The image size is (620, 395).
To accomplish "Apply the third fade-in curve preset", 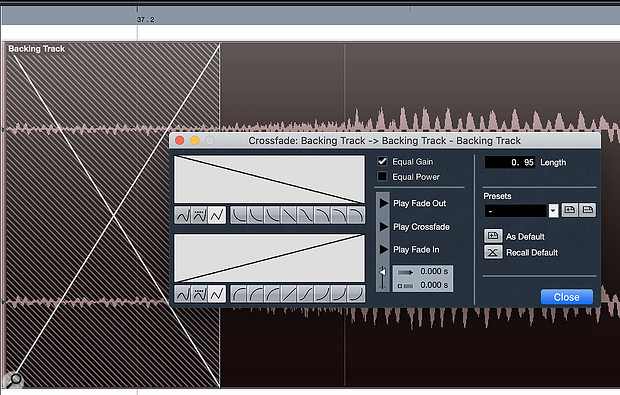I will [272, 294].
